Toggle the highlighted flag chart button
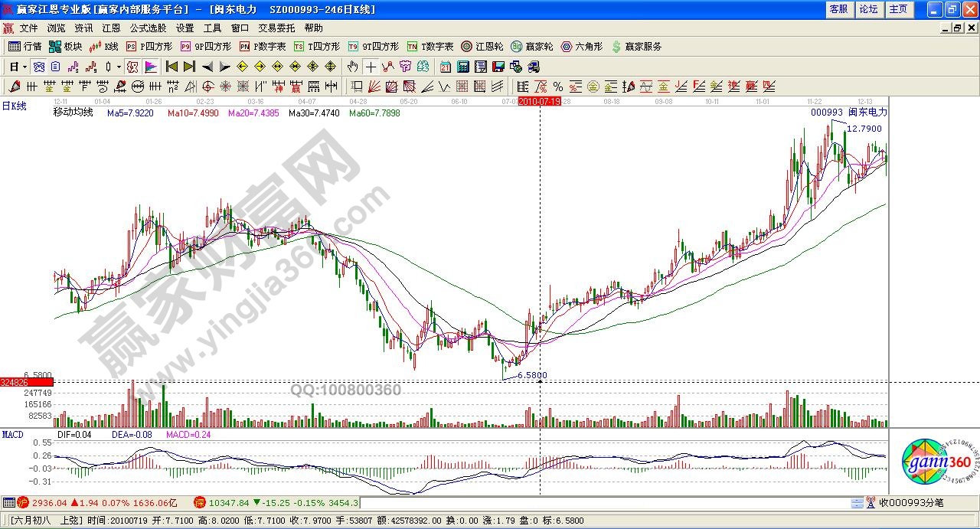This screenshot has height=529, width=980. pyautogui.click(x=150, y=67)
